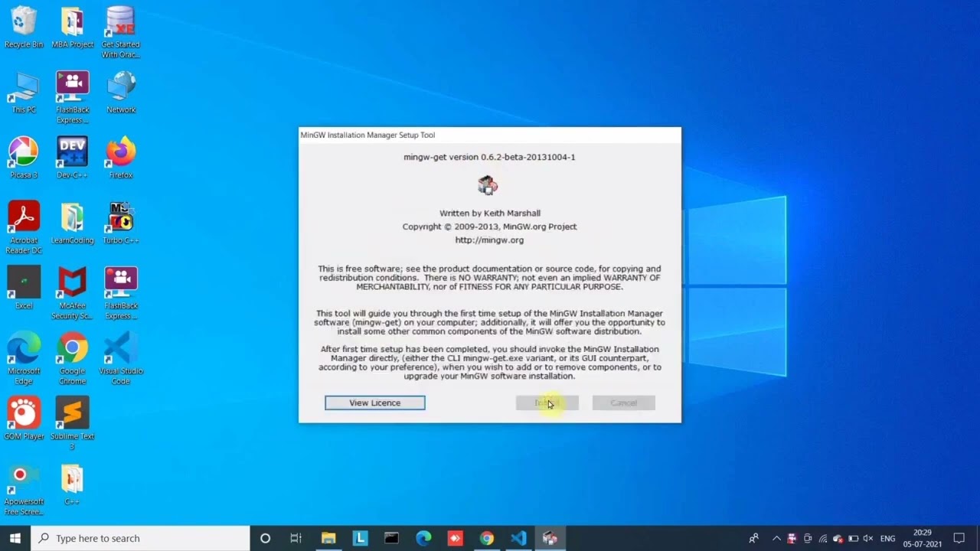Select the LearnCoding folder icon
The height and width of the screenshot is (551, 980).
click(72, 223)
